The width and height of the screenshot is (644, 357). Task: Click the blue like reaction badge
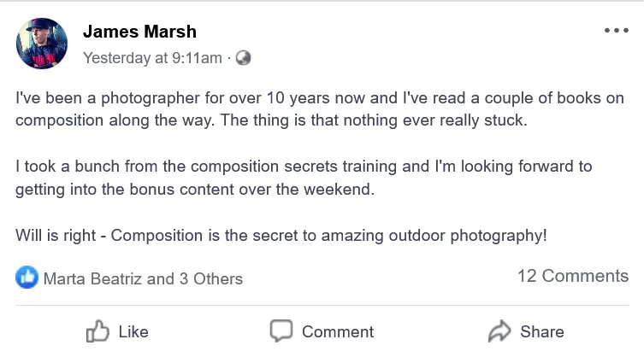coord(27,278)
